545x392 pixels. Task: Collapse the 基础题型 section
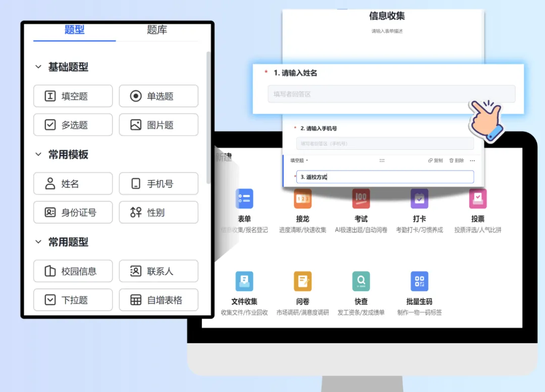pyautogui.click(x=38, y=67)
